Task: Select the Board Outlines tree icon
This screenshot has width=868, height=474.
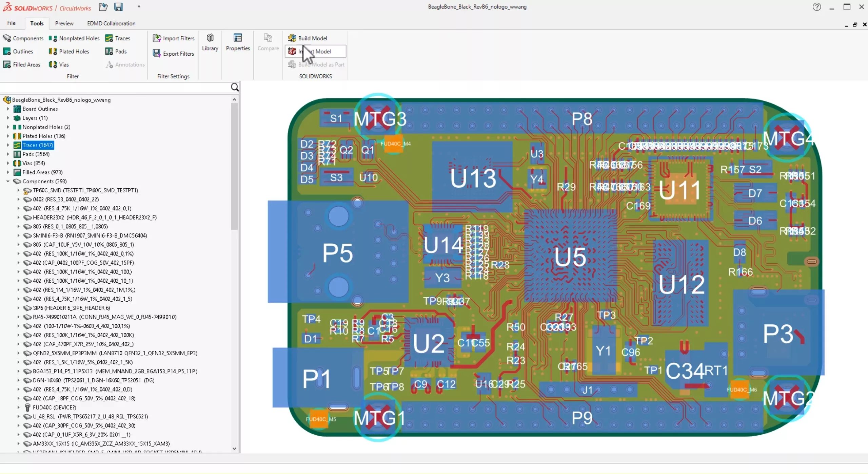Action: pos(17,109)
